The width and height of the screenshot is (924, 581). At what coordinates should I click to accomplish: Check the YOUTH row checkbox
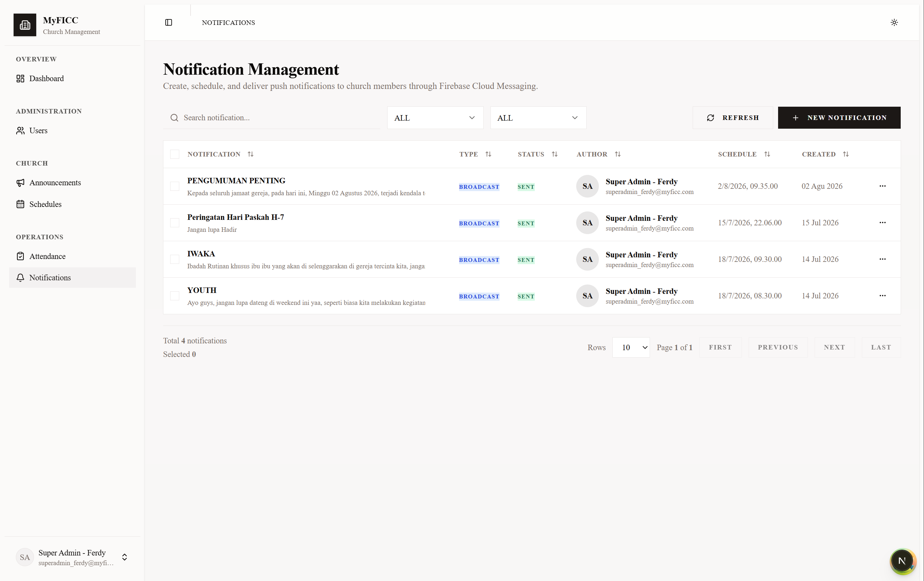pyautogui.click(x=175, y=296)
